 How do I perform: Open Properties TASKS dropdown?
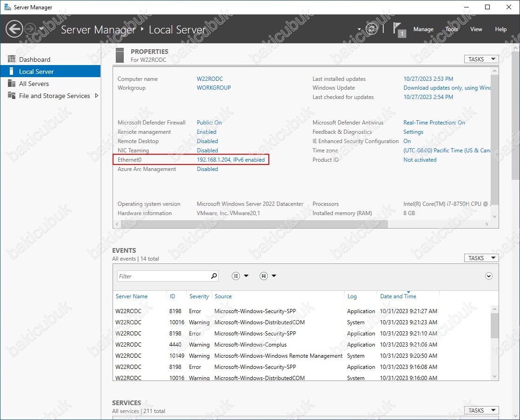coord(481,59)
